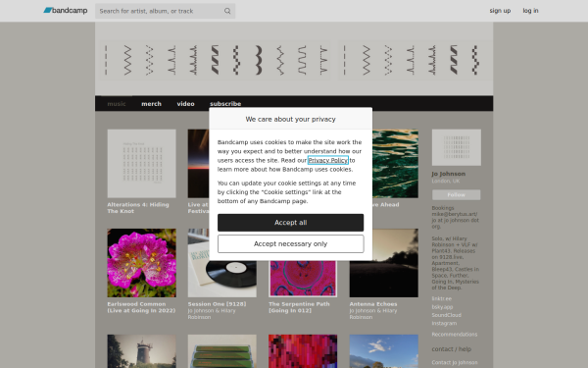Open Alterations 4: Hiding The Knot title link
The height and width of the screenshot is (368, 588).
point(138,208)
